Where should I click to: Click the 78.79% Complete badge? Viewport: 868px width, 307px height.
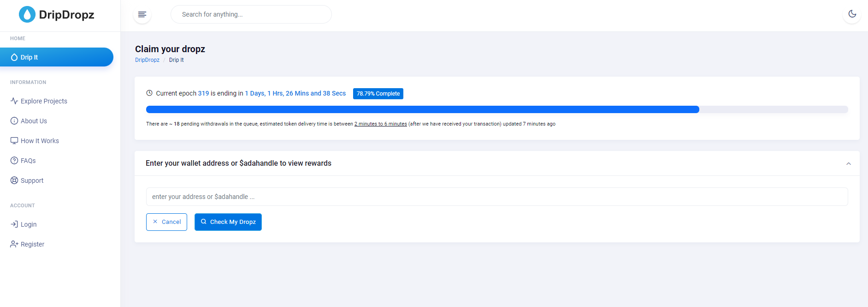click(x=378, y=94)
